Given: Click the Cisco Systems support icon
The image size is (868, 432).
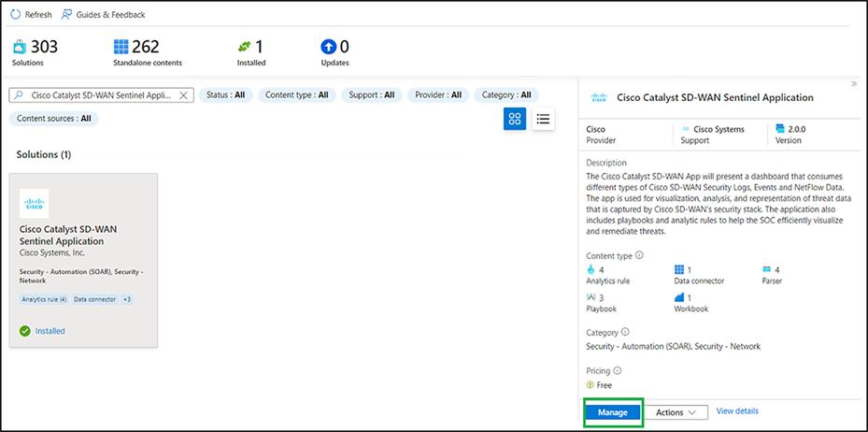Looking at the screenshot, I should pos(687,129).
